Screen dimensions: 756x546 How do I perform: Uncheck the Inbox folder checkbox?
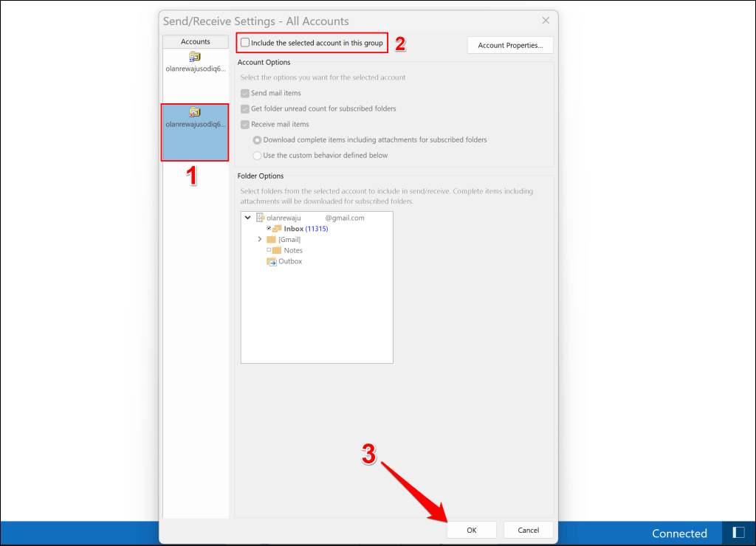[269, 229]
